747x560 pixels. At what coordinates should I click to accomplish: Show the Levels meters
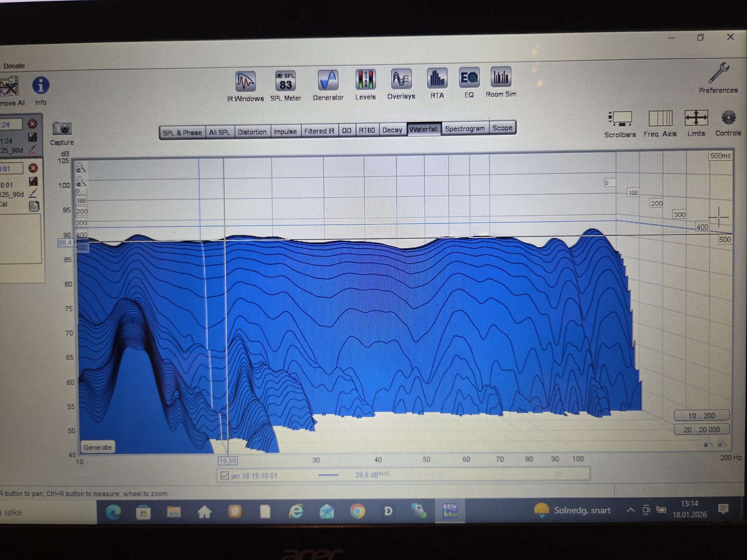pyautogui.click(x=365, y=85)
